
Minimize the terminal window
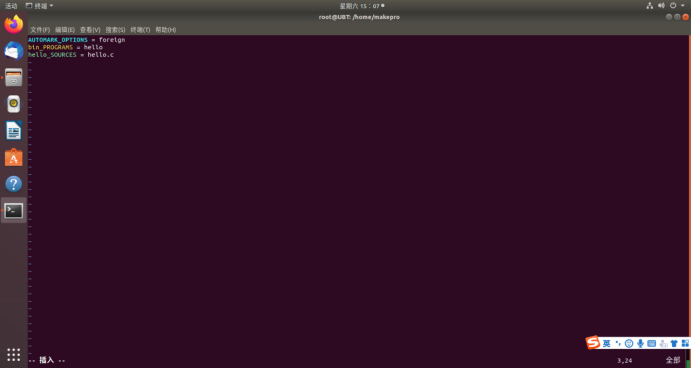click(669, 17)
